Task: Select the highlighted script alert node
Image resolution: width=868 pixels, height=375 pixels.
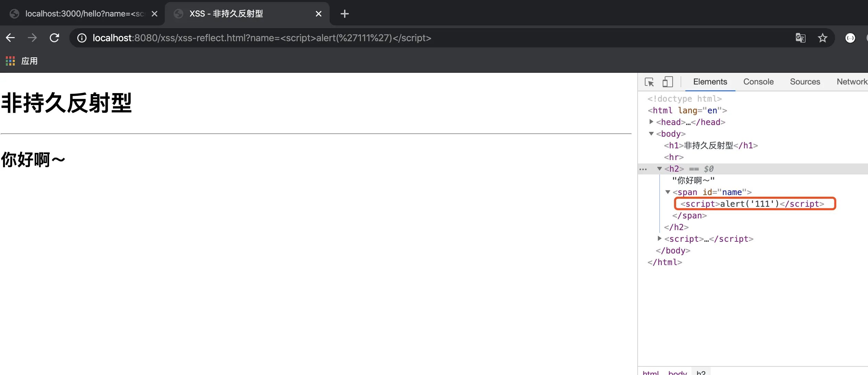Action: click(x=752, y=204)
